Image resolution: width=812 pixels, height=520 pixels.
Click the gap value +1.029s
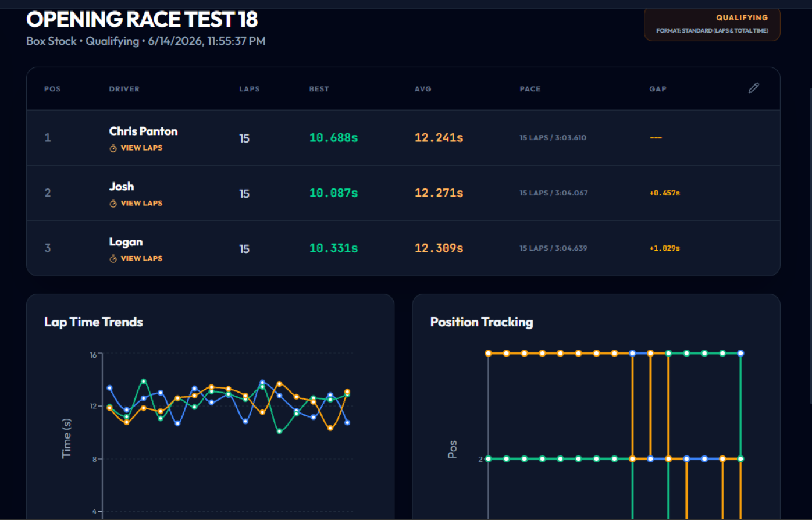[x=665, y=248]
